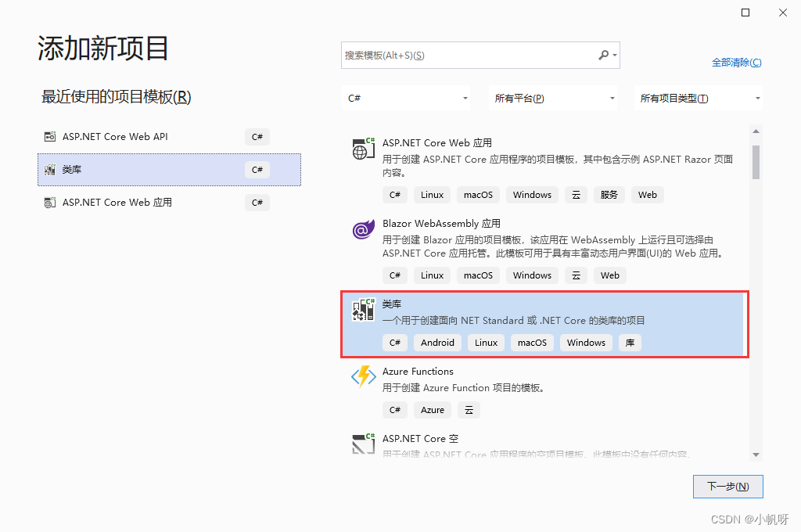The image size is (801, 532).
Task: Click the ASP.NET Core Web 应用 recent template icon
Action: click(49, 203)
